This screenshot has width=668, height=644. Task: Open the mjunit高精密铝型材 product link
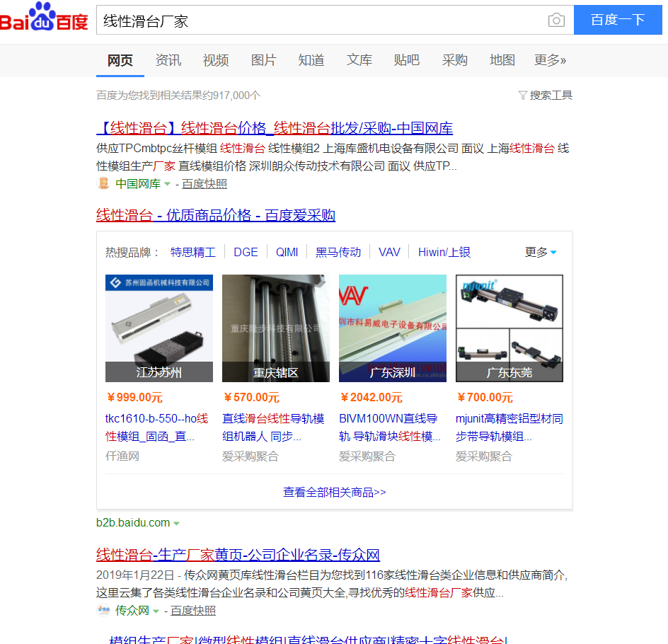pos(509,427)
